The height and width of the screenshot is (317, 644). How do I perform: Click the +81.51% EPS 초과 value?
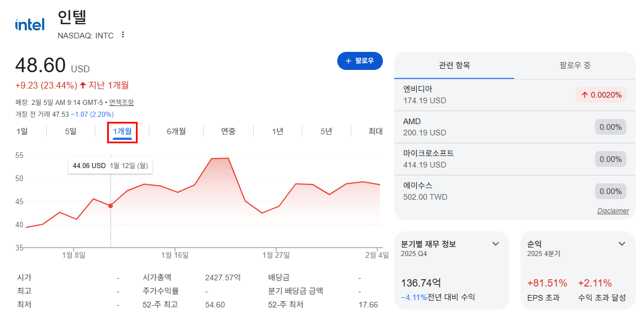pos(547,283)
